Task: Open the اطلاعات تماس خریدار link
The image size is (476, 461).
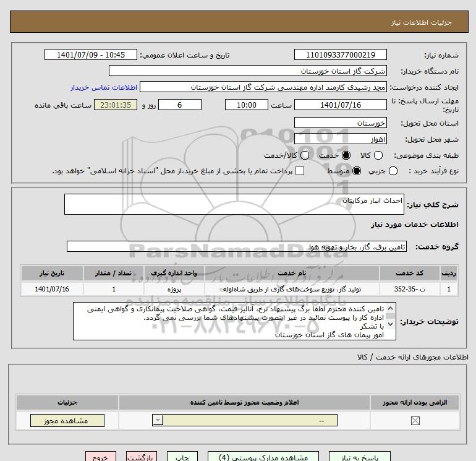Action: [x=104, y=87]
